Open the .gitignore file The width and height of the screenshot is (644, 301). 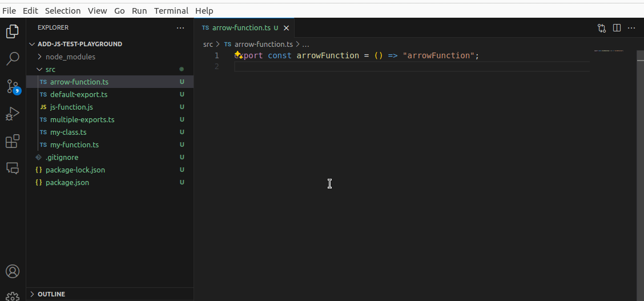110,157
